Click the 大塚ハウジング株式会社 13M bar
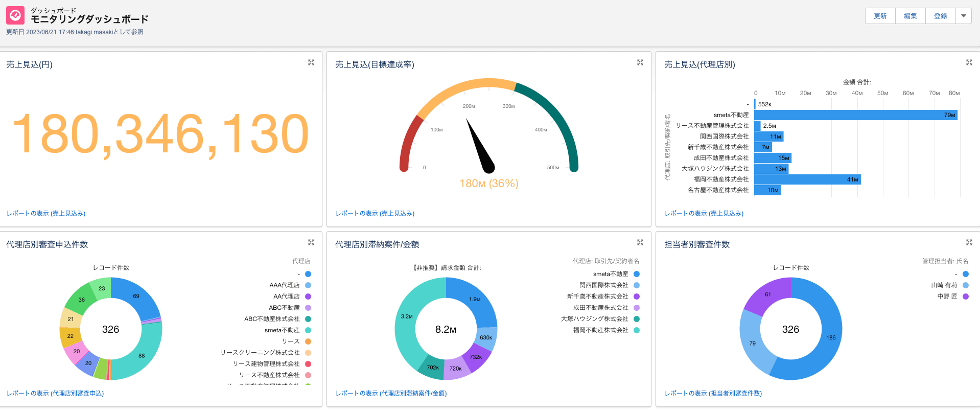 [772, 169]
